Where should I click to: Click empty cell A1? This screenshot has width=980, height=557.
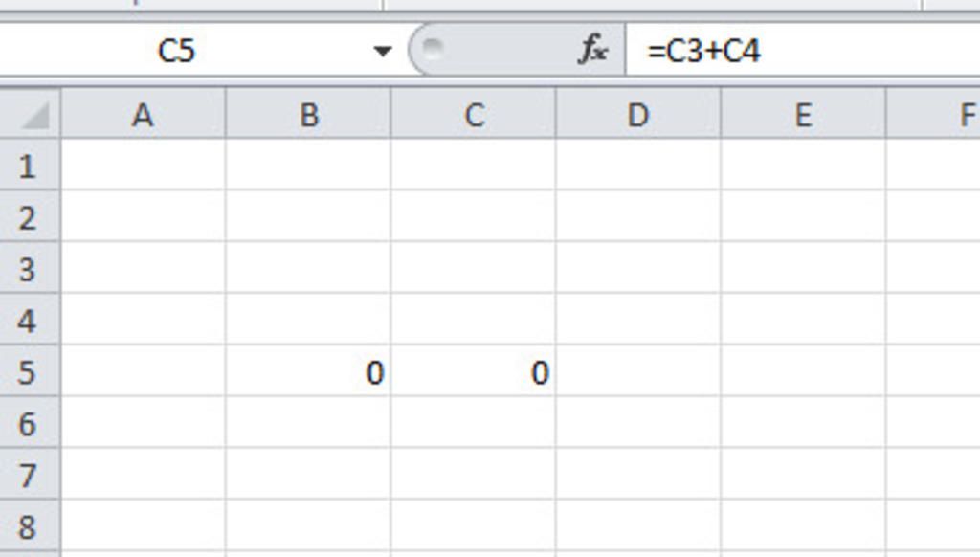(x=143, y=167)
